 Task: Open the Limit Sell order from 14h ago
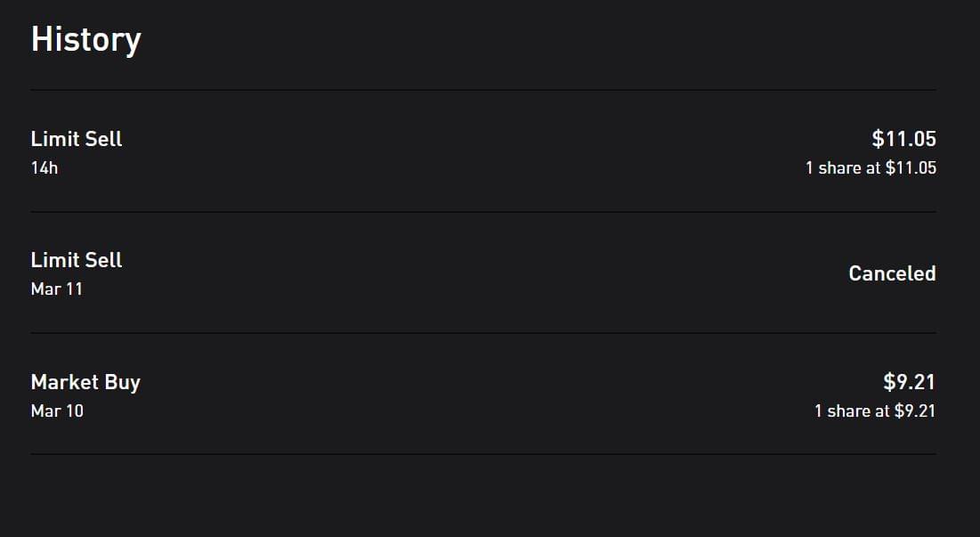coord(77,139)
